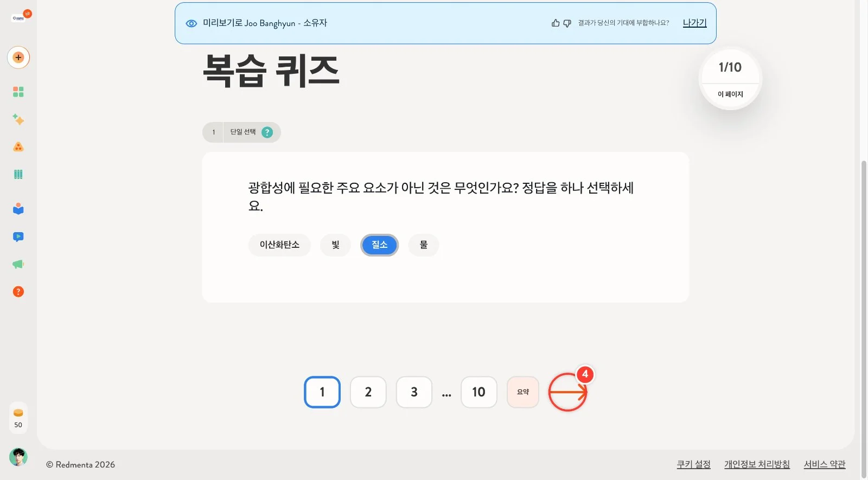Open the 개인정보 처리방침 link
Viewport: 868px width, 480px height.
(x=757, y=464)
